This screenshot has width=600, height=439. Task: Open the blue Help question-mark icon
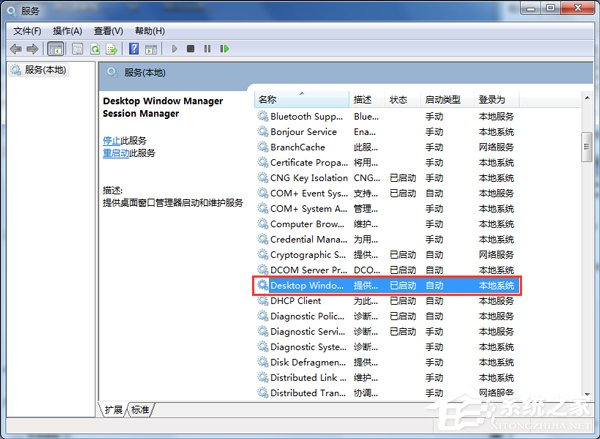pos(134,49)
